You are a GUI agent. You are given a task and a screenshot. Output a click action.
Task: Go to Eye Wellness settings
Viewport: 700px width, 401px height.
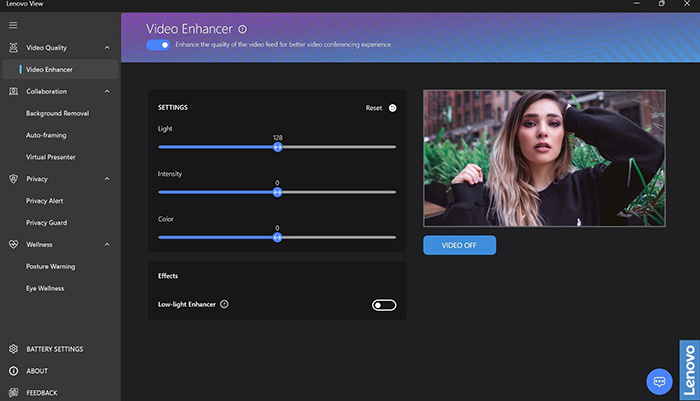pyautogui.click(x=46, y=288)
